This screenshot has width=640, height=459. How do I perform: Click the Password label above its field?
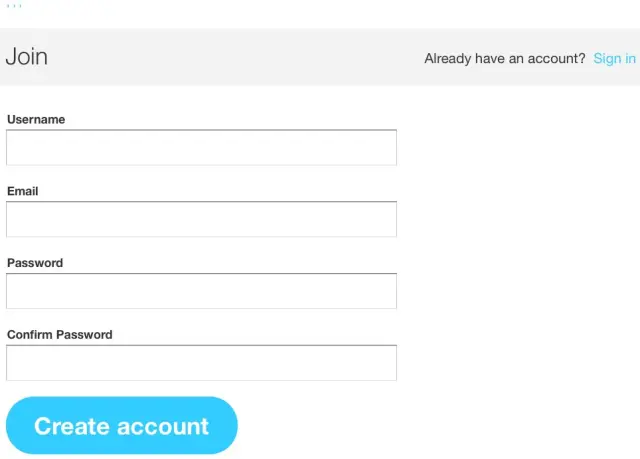pyautogui.click(x=35, y=263)
